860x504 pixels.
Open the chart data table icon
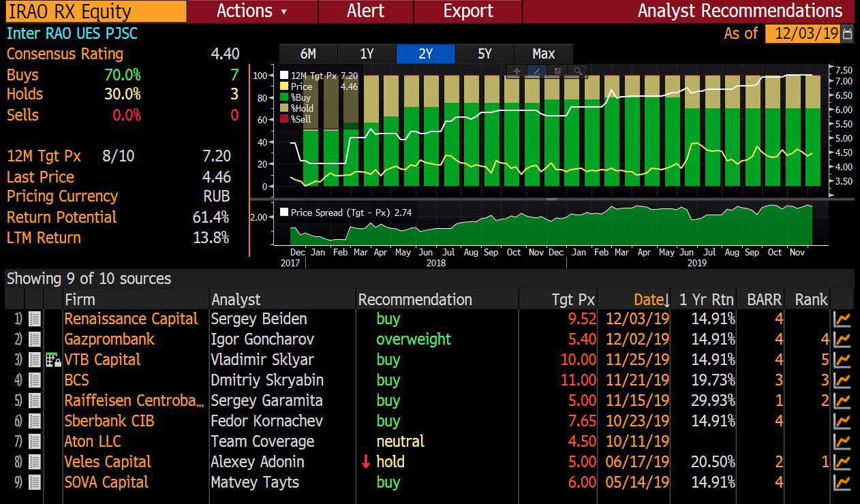coord(557,71)
